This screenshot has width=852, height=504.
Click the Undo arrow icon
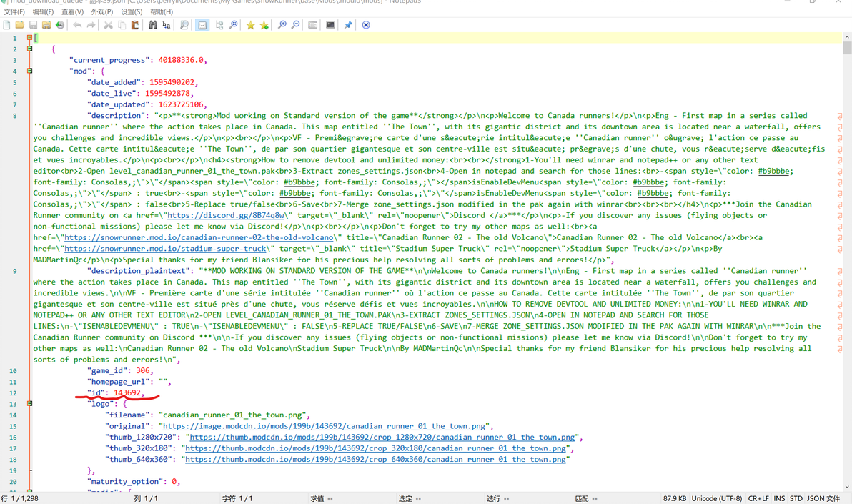pyautogui.click(x=77, y=25)
